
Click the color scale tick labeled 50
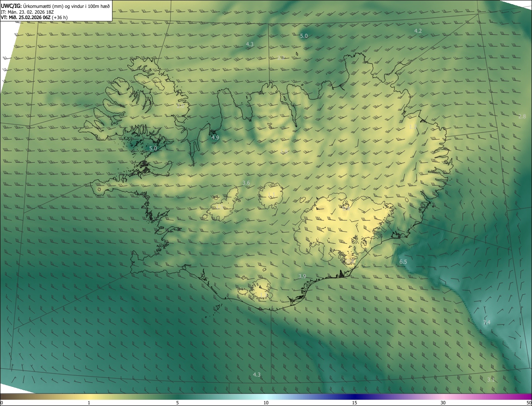[529, 403]
